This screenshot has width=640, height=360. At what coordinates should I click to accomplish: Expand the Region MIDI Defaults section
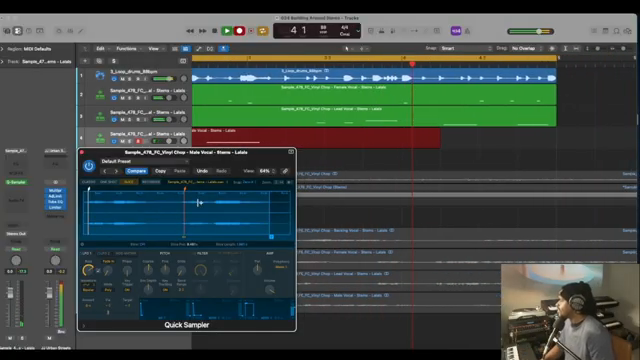tap(2, 49)
